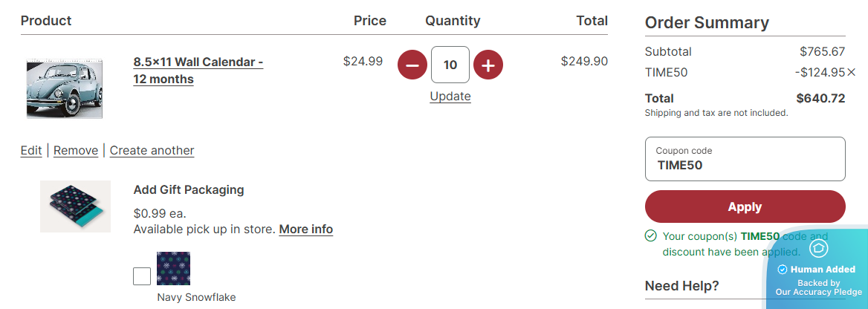Click the Need Help? heading
This screenshot has height=309, width=868.
point(681,285)
